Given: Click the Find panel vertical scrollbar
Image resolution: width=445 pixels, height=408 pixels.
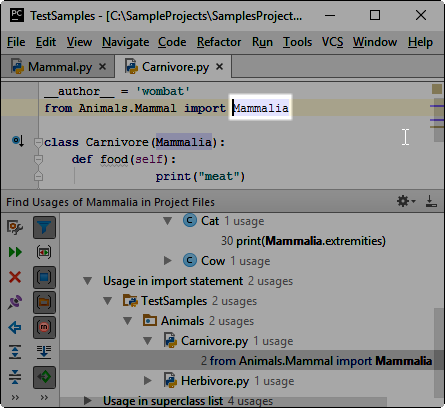Looking at the screenshot, I should 439,353.
